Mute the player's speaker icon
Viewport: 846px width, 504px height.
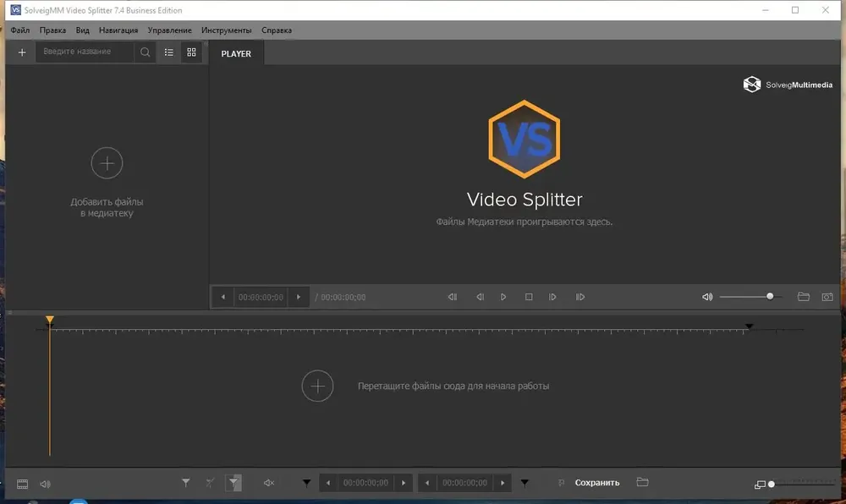coord(707,297)
